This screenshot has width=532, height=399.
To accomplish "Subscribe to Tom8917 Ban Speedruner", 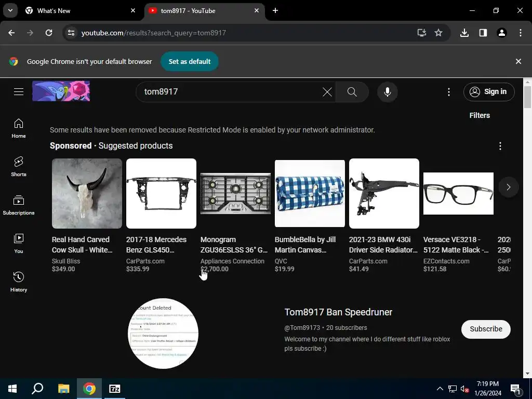I will (x=486, y=329).
